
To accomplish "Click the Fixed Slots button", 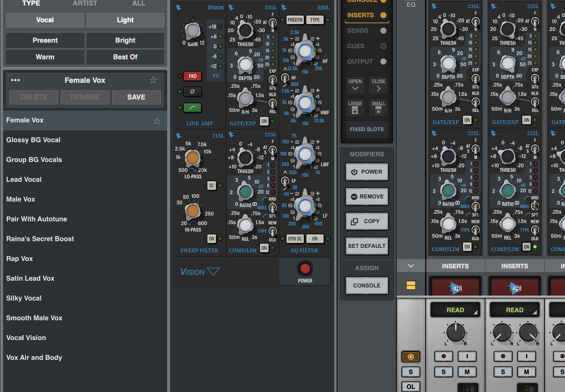I will tap(367, 129).
